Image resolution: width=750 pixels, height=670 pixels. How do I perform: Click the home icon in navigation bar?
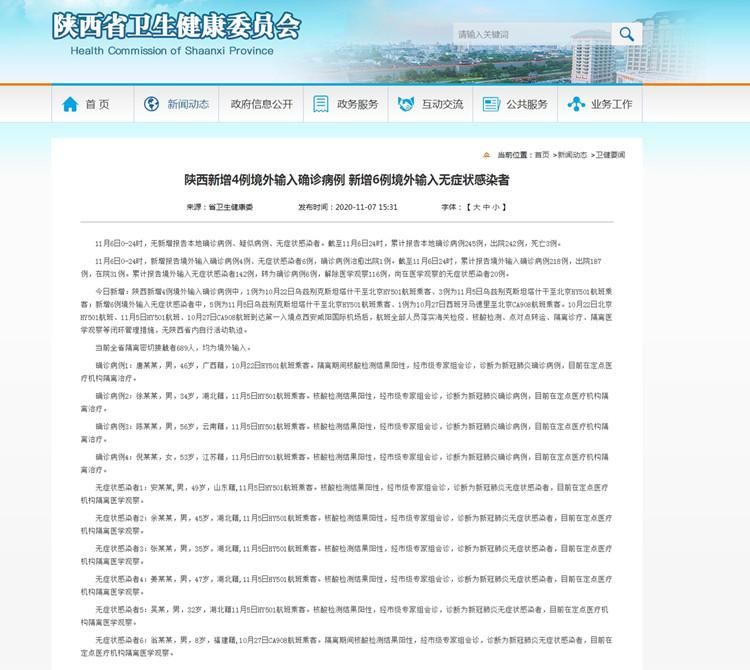coord(70,104)
